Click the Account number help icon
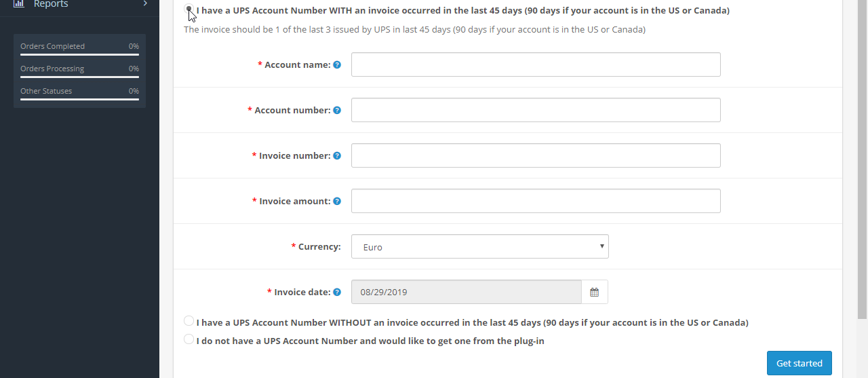The height and width of the screenshot is (378, 868). pos(337,111)
